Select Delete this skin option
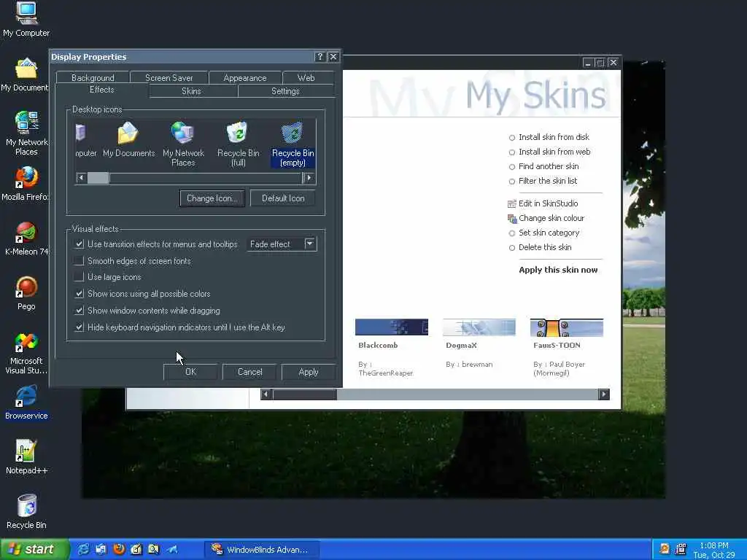Screen dimensions: 747x560 coord(540,247)
